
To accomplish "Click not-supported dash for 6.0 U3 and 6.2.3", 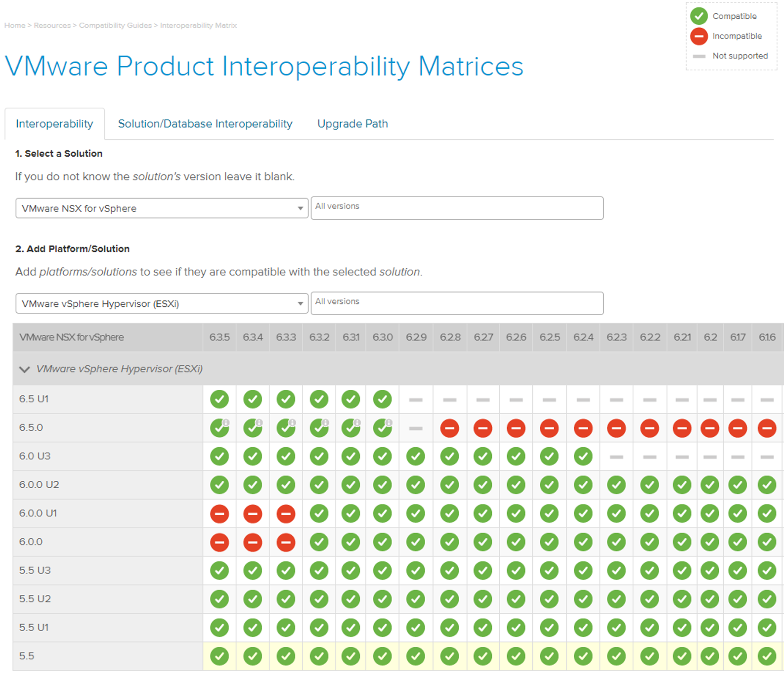I will [x=616, y=457].
